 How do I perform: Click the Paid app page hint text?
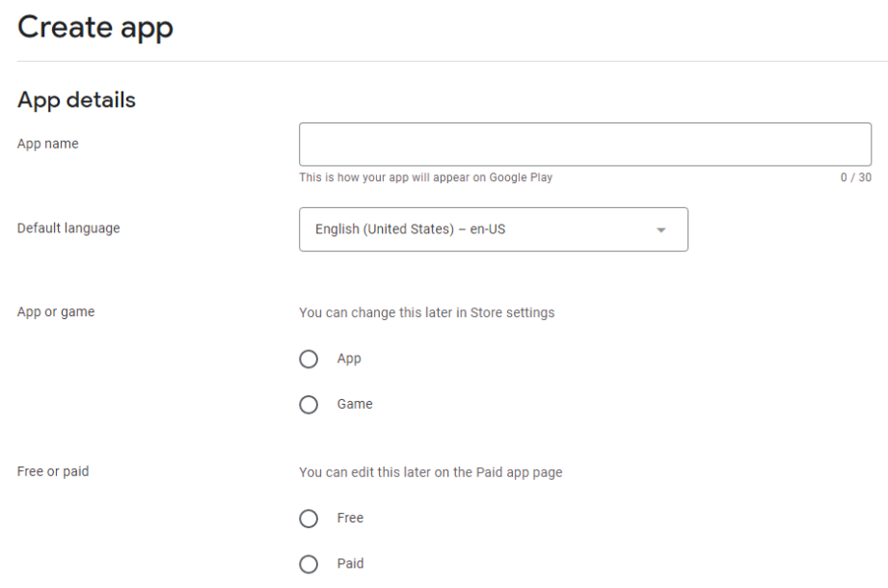(x=430, y=472)
